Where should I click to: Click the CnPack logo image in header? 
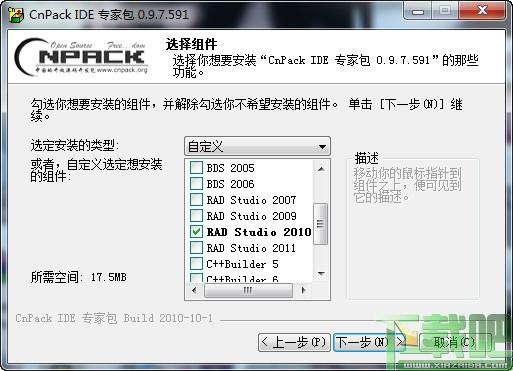tap(81, 56)
